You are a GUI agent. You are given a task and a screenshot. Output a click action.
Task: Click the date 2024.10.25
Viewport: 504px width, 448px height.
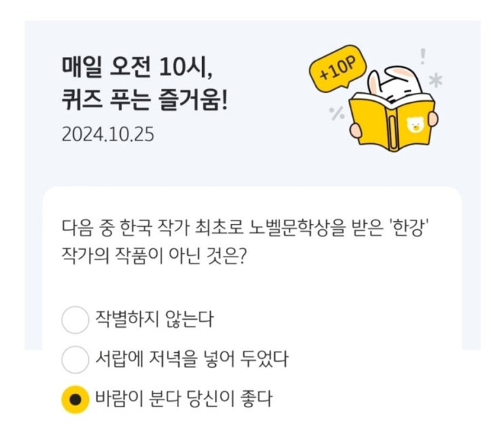[x=108, y=134]
